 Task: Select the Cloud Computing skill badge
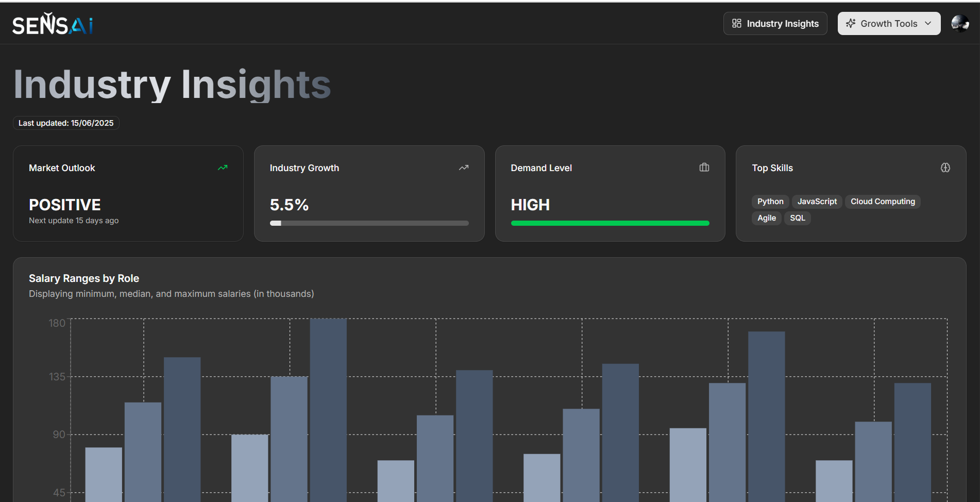click(883, 202)
